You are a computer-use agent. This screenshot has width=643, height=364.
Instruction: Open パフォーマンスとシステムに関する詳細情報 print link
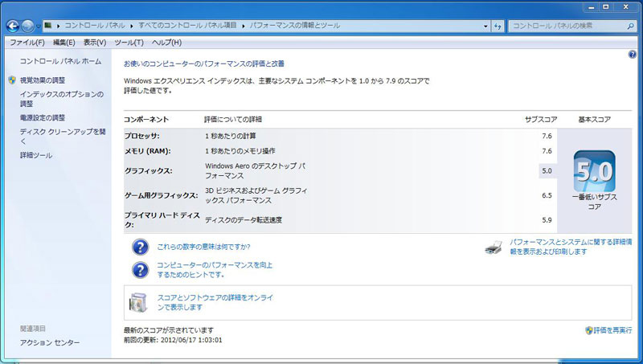pos(571,247)
